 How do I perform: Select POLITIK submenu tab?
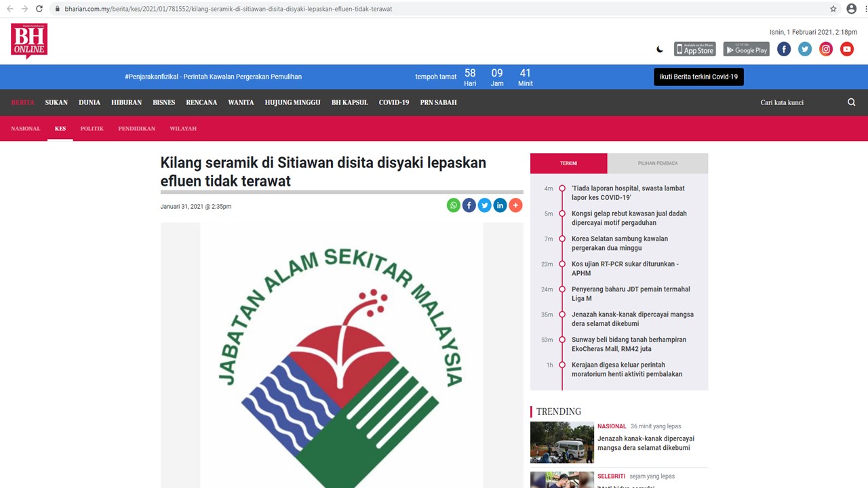click(92, 128)
